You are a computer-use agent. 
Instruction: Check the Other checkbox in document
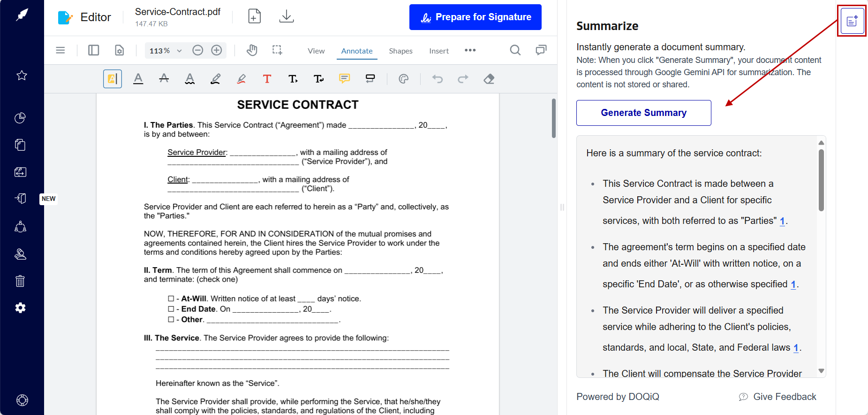tap(171, 319)
